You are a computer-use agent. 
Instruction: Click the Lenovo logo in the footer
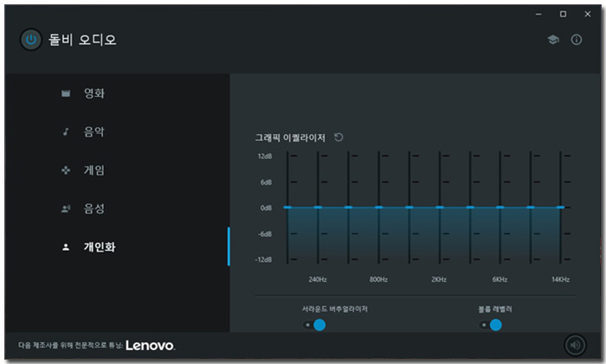[x=151, y=345]
